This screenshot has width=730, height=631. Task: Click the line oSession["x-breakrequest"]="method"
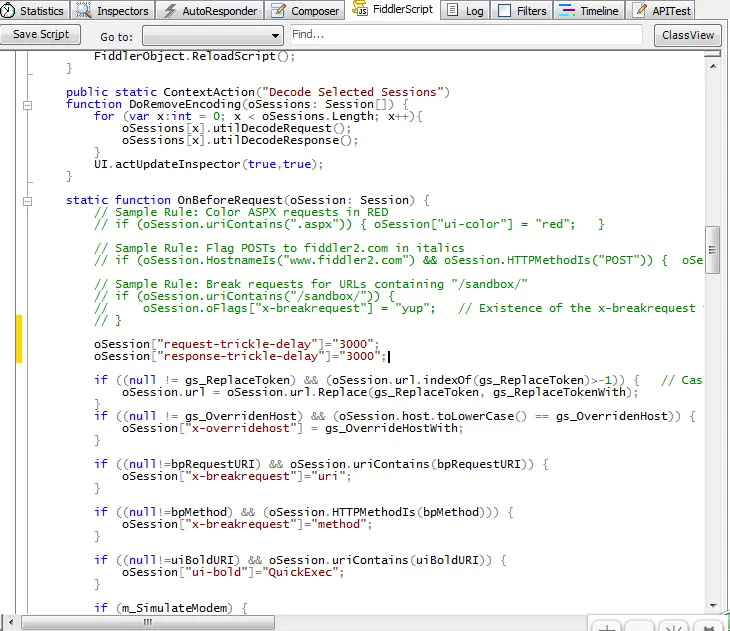[x=247, y=524]
